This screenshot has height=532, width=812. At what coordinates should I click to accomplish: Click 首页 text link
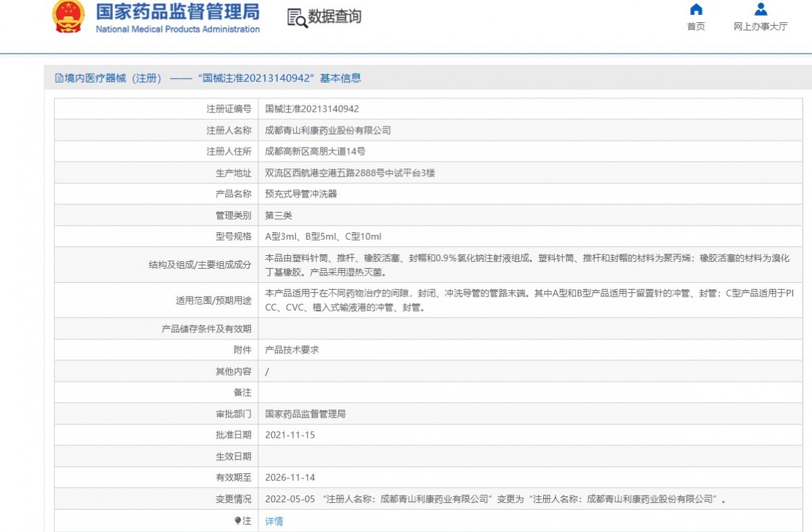[x=696, y=26]
